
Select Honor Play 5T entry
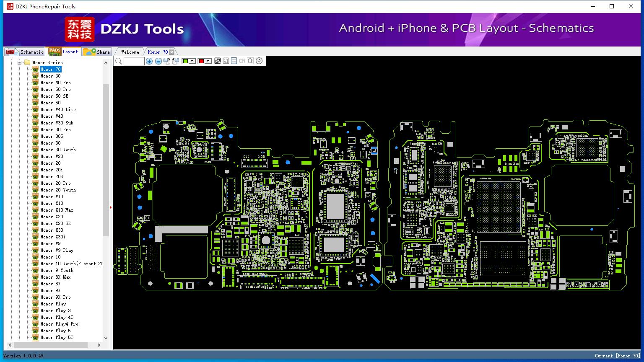coord(57,337)
